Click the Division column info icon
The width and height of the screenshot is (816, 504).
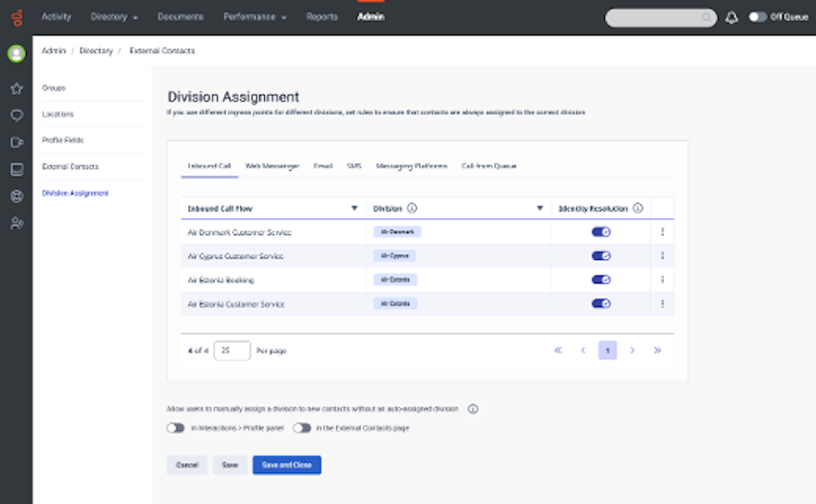412,208
